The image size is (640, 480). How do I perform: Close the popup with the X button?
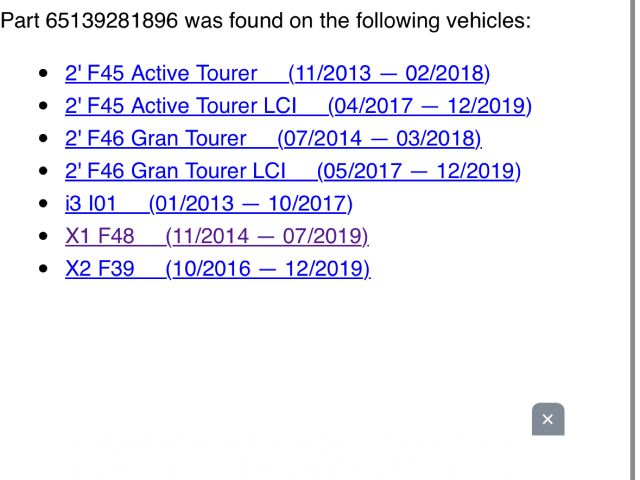point(548,419)
